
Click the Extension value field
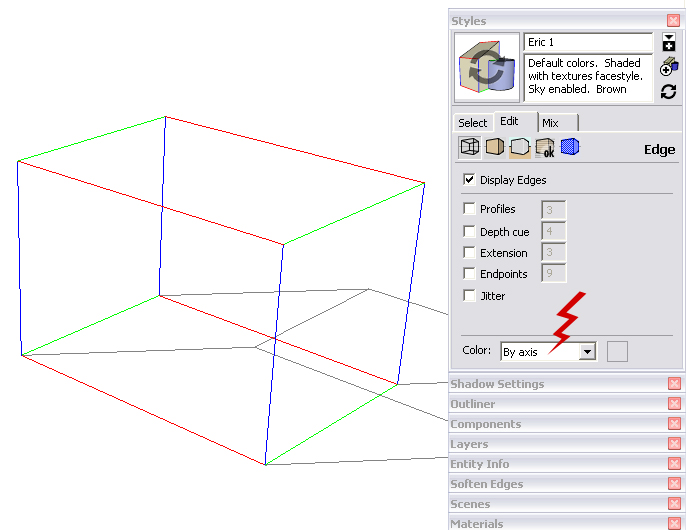pos(553,252)
